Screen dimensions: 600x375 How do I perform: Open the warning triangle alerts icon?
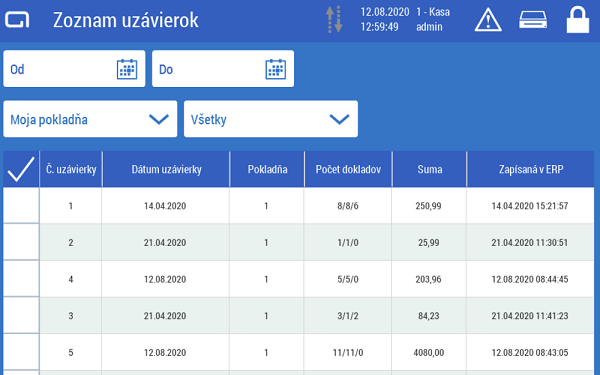point(488,20)
